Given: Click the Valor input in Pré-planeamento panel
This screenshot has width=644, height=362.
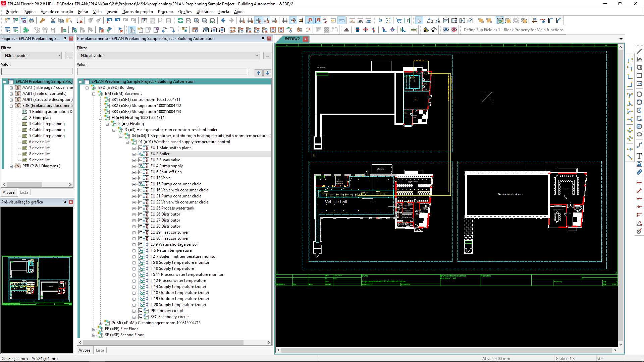Looking at the screenshot, I should (162, 71).
